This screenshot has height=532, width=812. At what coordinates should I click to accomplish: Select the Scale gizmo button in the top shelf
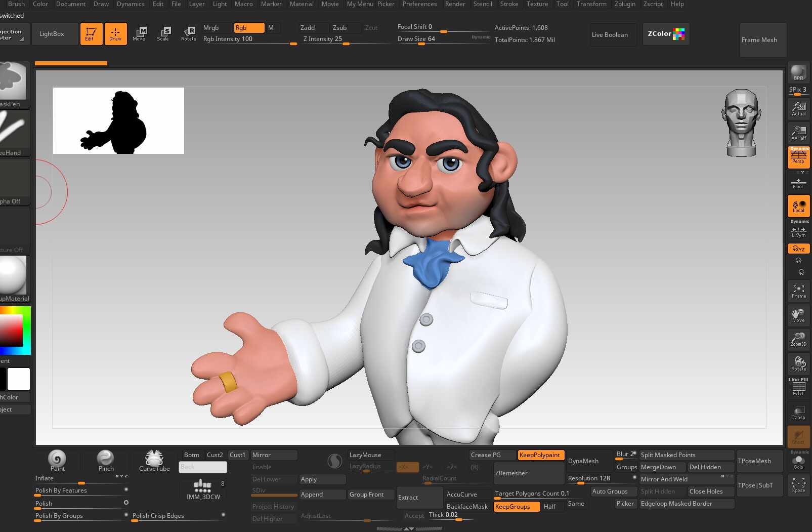click(x=163, y=34)
